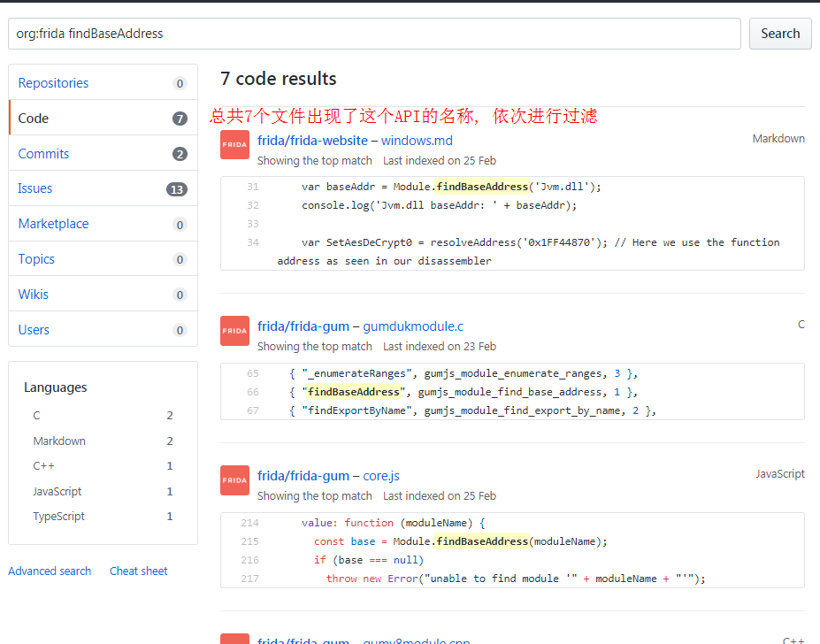This screenshot has width=820, height=644.
Task: Click the Languages section heading
Action: (56, 387)
